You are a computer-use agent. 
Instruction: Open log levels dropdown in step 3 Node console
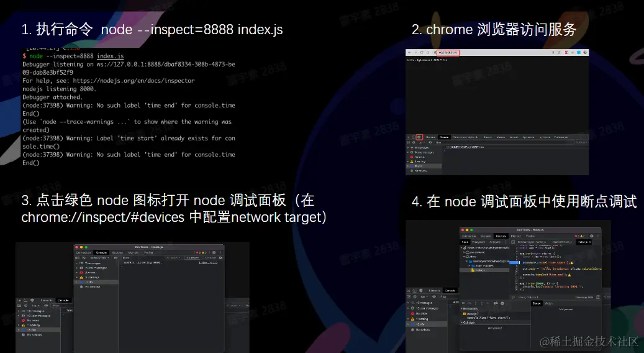point(173,258)
